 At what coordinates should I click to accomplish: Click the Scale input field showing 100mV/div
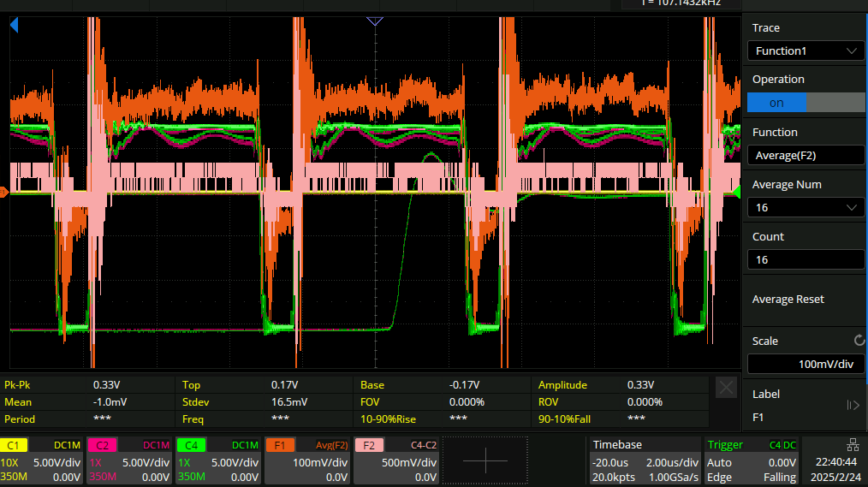coord(806,365)
